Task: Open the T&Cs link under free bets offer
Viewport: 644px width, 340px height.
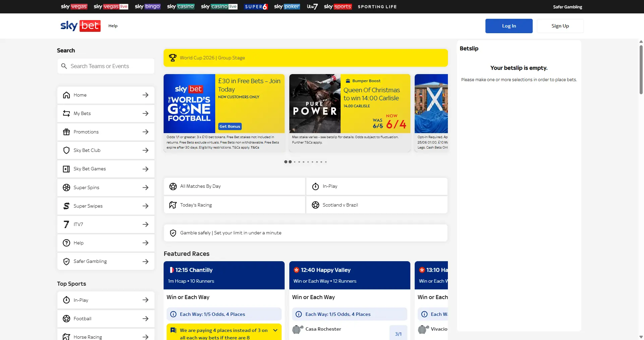Action: (x=255, y=148)
